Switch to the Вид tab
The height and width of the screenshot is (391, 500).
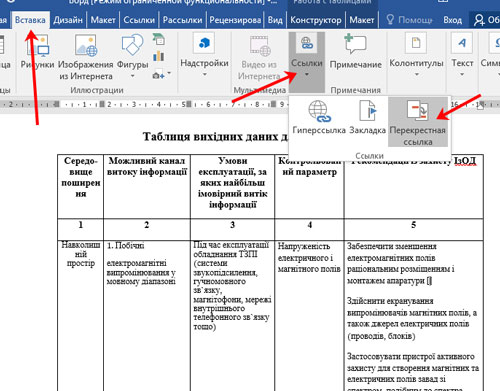(x=275, y=20)
